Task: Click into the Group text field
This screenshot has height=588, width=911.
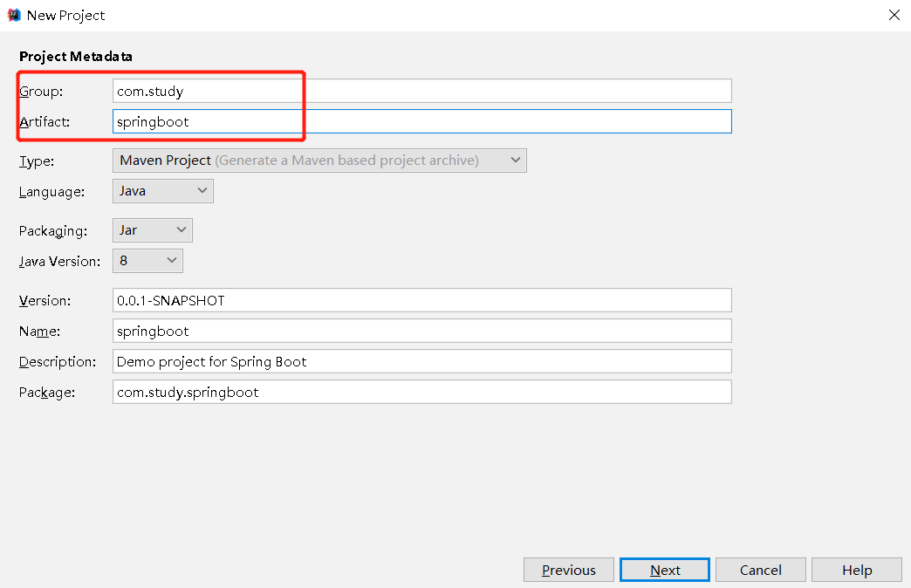Action: click(x=421, y=91)
